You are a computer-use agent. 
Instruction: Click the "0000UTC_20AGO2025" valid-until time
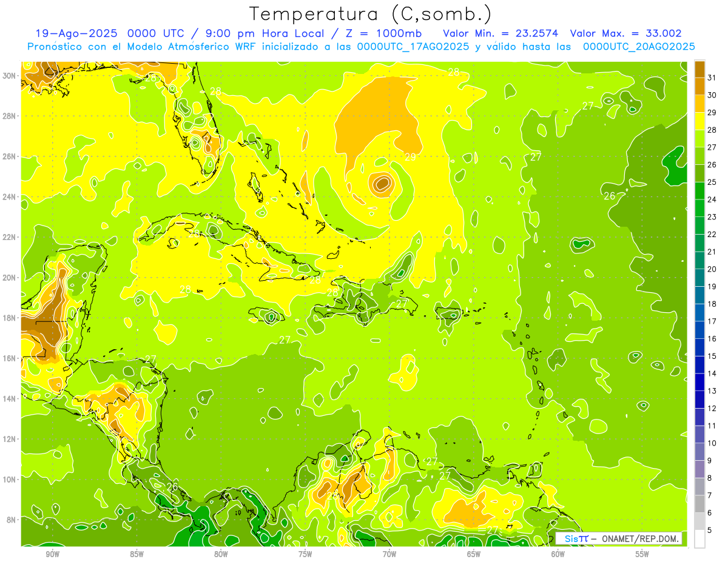click(x=639, y=47)
